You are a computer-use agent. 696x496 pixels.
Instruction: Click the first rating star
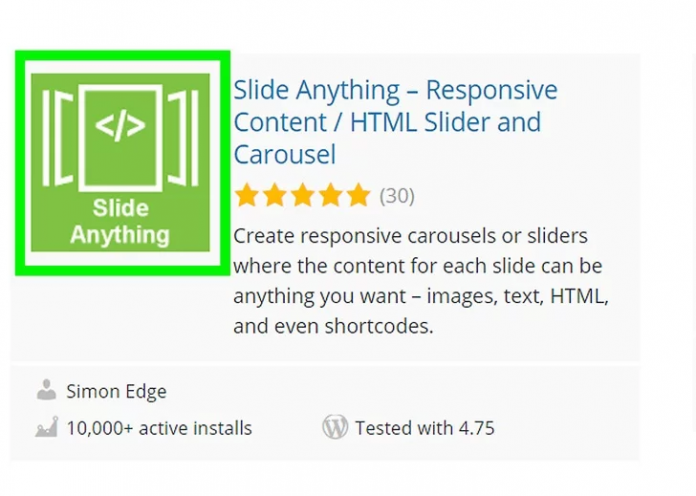pos(246,196)
